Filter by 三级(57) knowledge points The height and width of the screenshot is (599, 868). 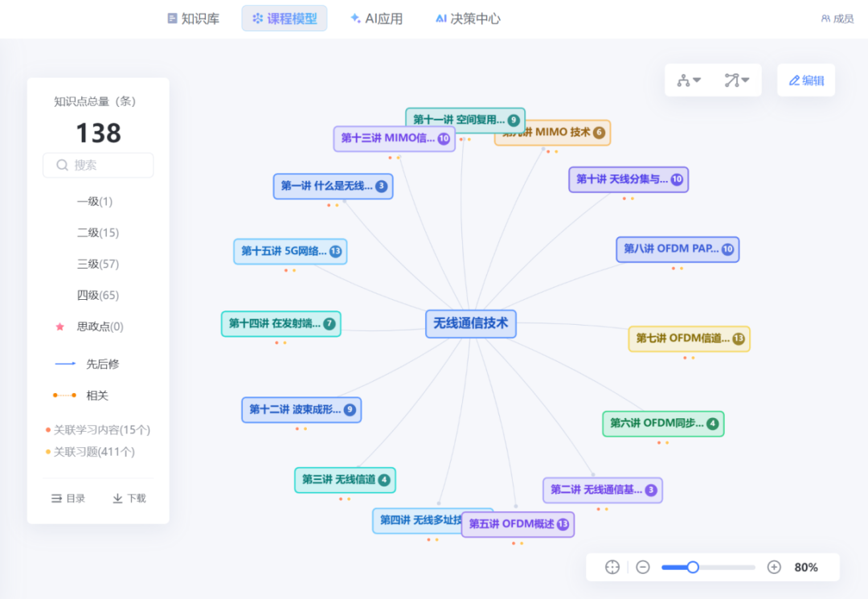tap(98, 264)
